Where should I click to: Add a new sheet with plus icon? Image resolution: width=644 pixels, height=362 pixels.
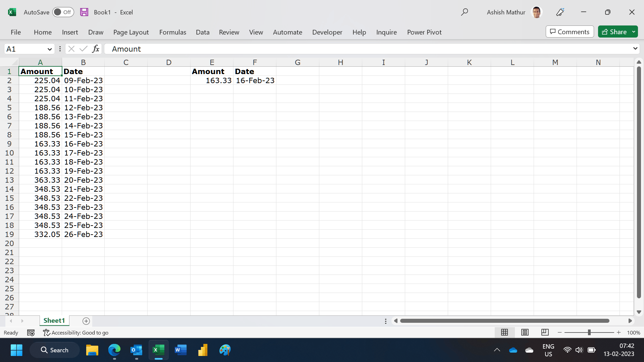(86, 321)
